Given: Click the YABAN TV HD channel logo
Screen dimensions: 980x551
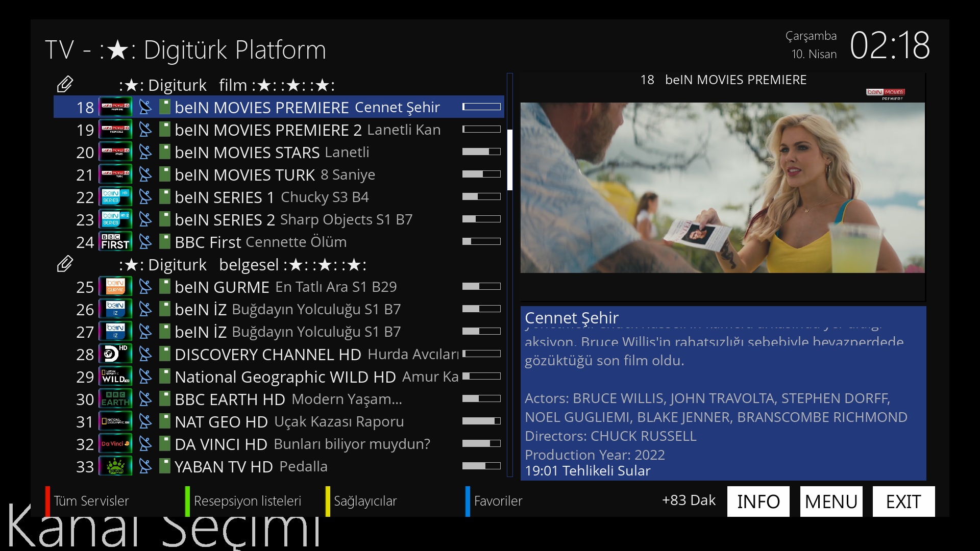Looking at the screenshot, I should (115, 466).
